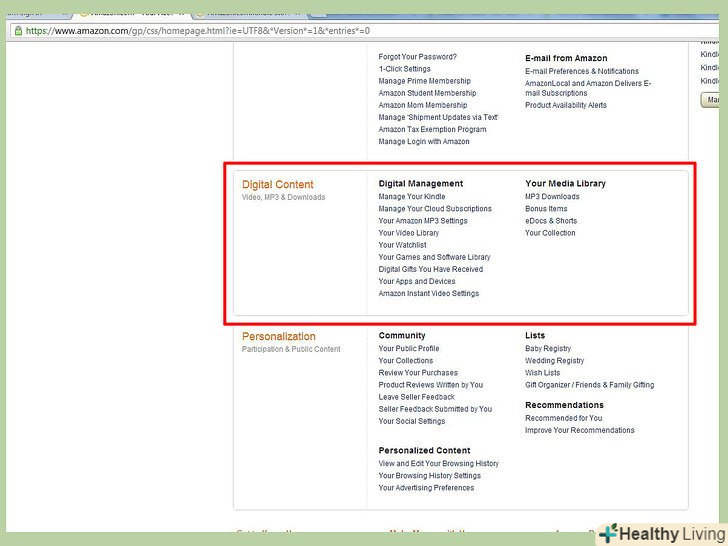The width and height of the screenshot is (728, 546).
Task: Open Your Collection link
Action: click(x=550, y=233)
